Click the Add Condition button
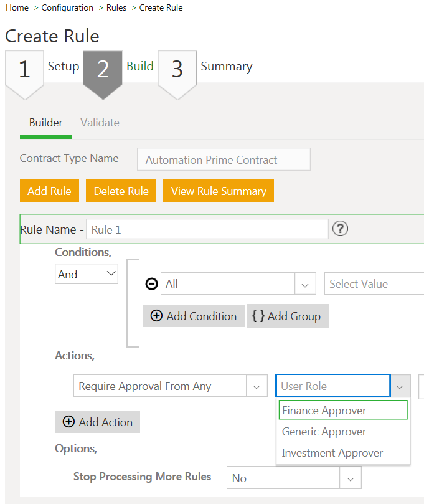424x504 pixels. 194,316
